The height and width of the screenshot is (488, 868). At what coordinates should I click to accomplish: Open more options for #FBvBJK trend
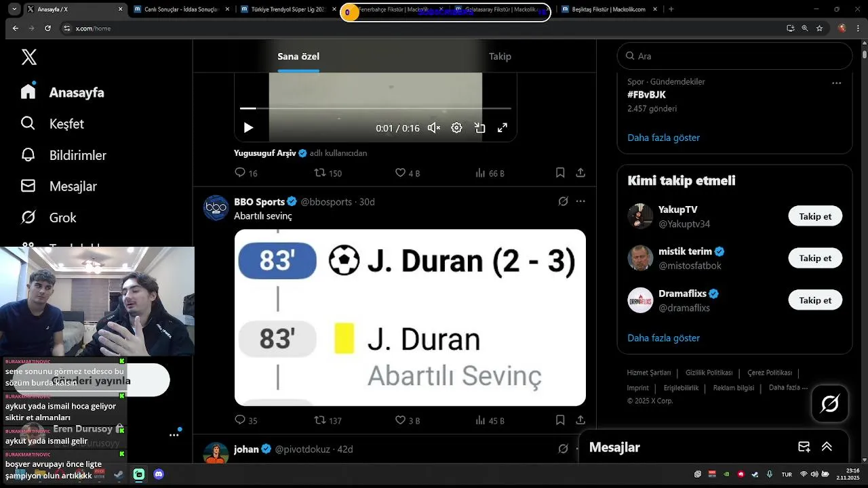(836, 83)
